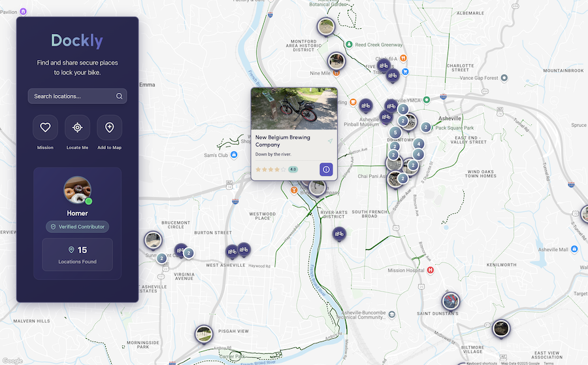This screenshot has height=365, width=588.
Task: Click the WEST ASHEVILLE map label
Action: pos(226,265)
